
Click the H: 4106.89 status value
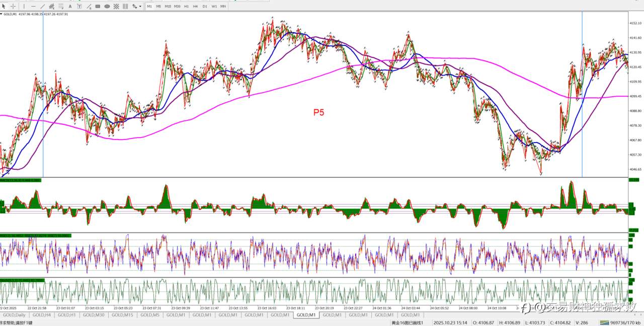pos(509,322)
